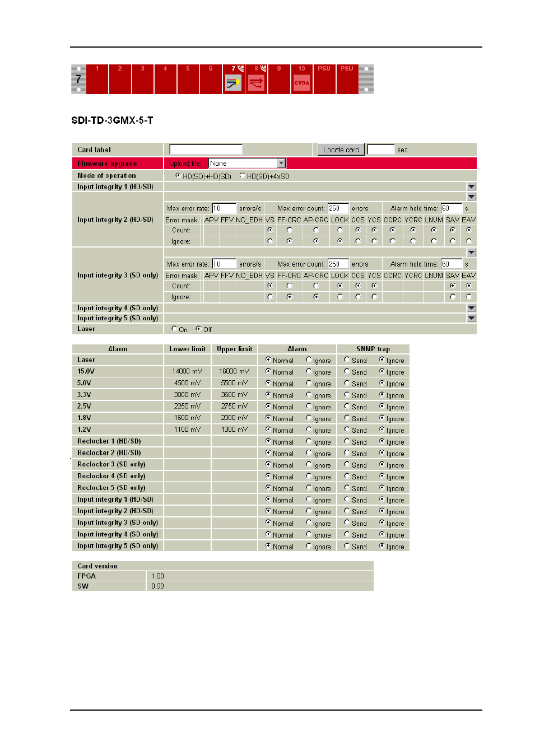Screen dimensions: 535x756
Task: Edit Max error rate for Input integrity 3
Action: point(224,264)
